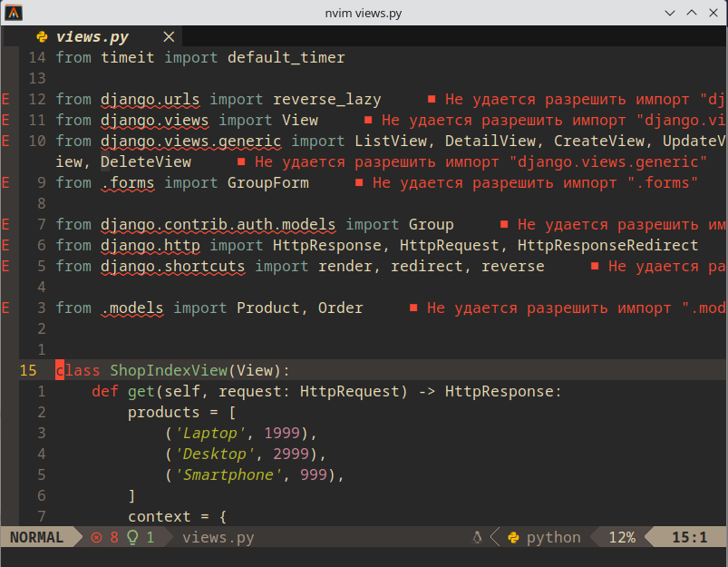728x567 pixels.
Task: Click red diagnostic square after reverse_lazy
Action: pyautogui.click(x=432, y=99)
